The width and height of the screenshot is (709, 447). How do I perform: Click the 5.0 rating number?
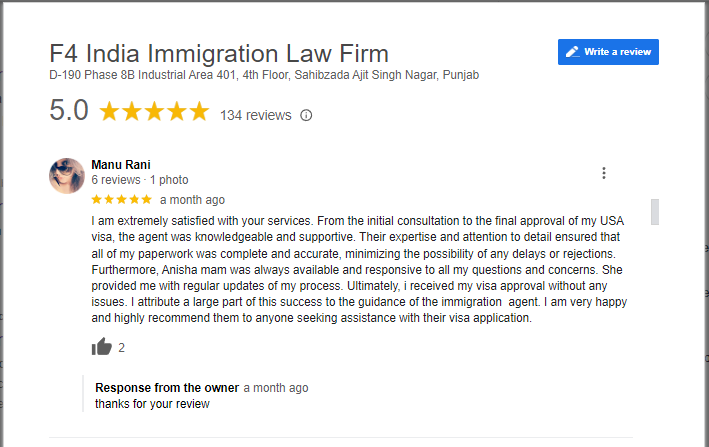click(x=69, y=110)
